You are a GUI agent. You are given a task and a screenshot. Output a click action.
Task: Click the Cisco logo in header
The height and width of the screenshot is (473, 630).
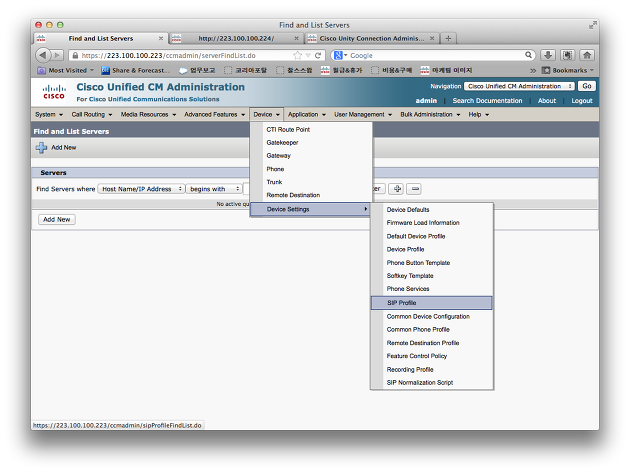54,92
